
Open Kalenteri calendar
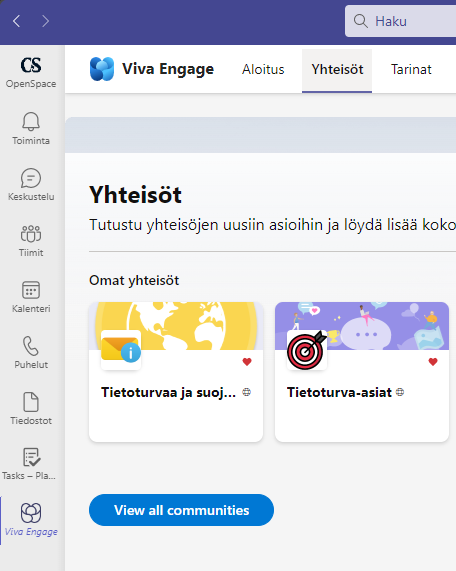tap(31, 297)
